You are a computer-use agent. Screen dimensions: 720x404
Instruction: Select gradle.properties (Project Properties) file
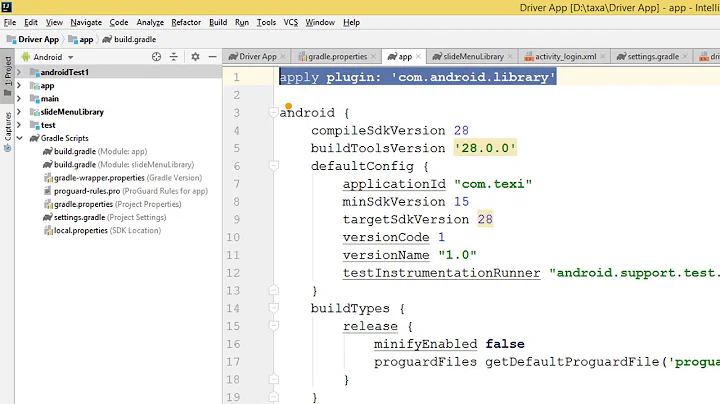click(112, 204)
